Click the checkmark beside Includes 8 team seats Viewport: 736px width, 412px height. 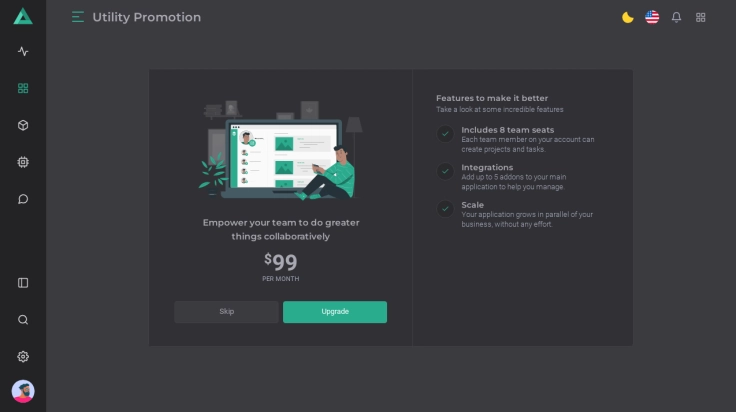(x=445, y=134)
